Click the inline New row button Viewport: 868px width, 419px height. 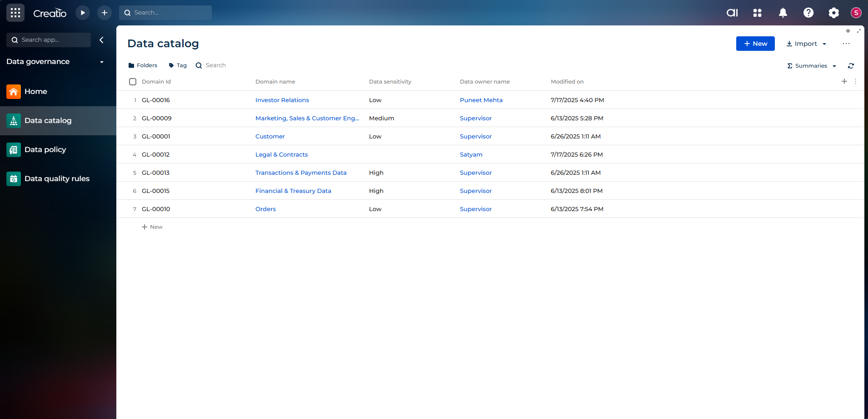click(152, 227)
